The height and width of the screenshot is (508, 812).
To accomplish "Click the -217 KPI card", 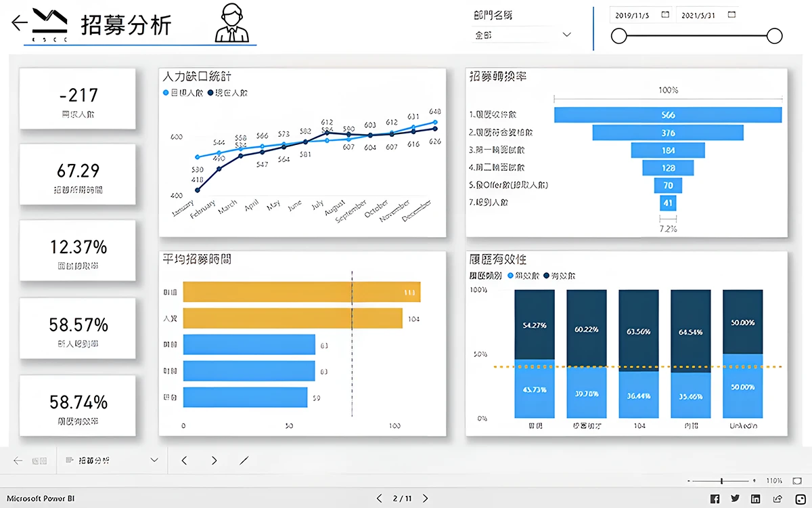I will tap(78, 99).
